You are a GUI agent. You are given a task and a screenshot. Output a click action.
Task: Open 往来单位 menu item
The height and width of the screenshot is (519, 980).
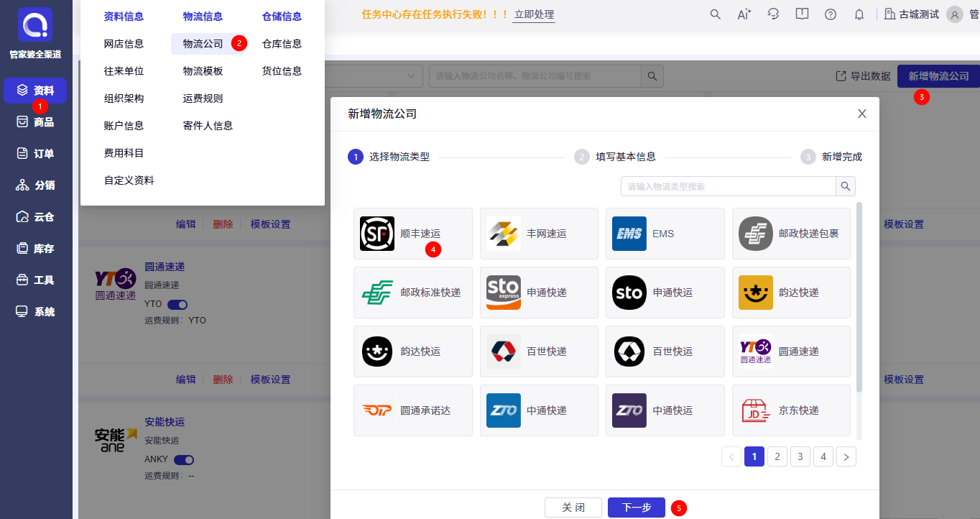[124, 71]
